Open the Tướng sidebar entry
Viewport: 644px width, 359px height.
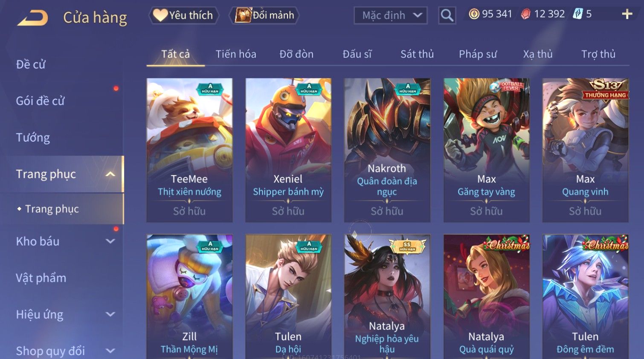(33, 138)
